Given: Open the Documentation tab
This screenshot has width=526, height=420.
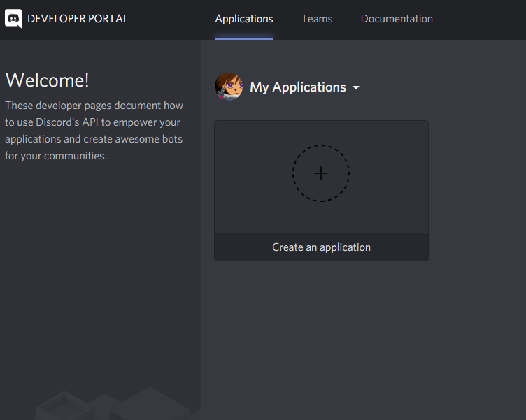Looking at the screenshot, I should tap(397, 19).
